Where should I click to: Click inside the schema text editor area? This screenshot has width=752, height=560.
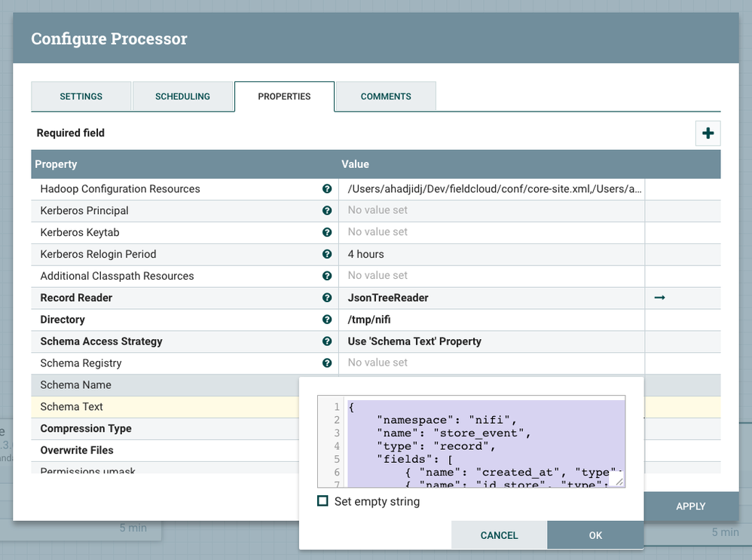point(482,441)
